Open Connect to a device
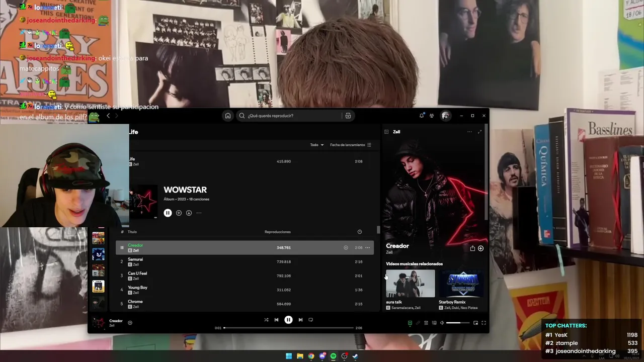Image resolution: width=644 pixels, height=362 pixels. (x=434, y=323)
